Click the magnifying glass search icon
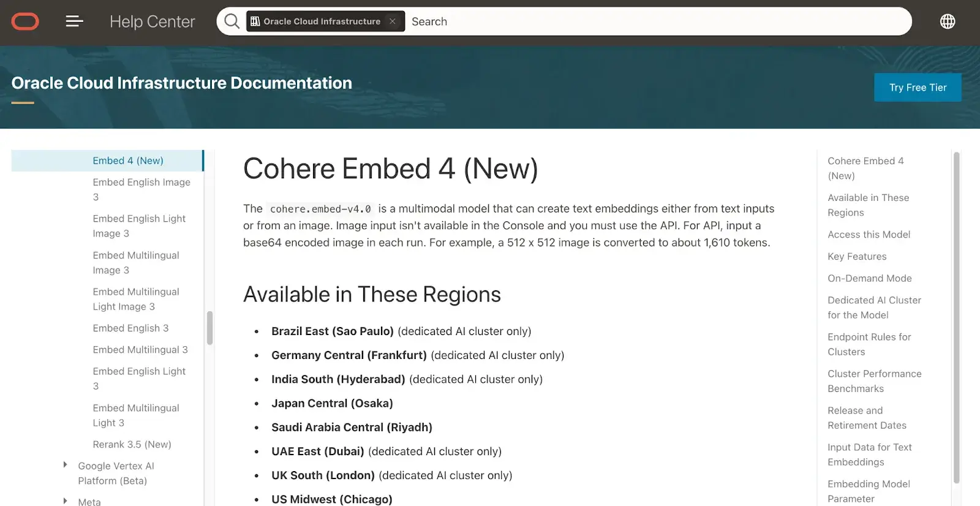 232,21
